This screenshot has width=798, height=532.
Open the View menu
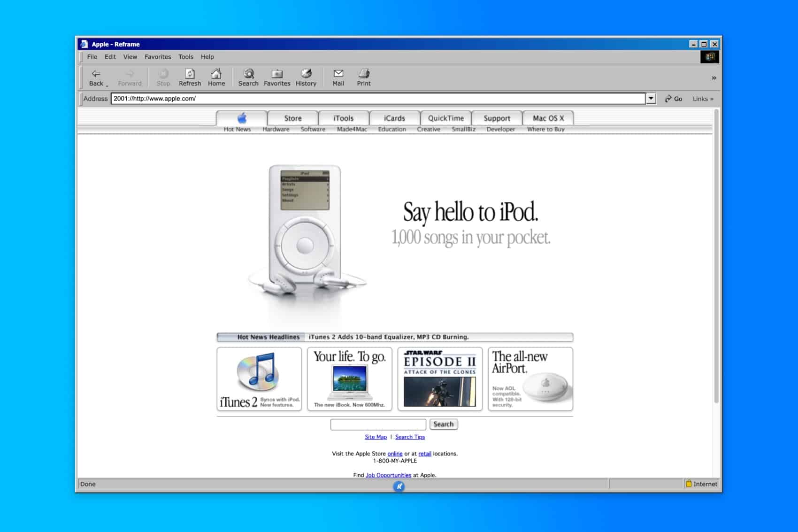point(130,57)
